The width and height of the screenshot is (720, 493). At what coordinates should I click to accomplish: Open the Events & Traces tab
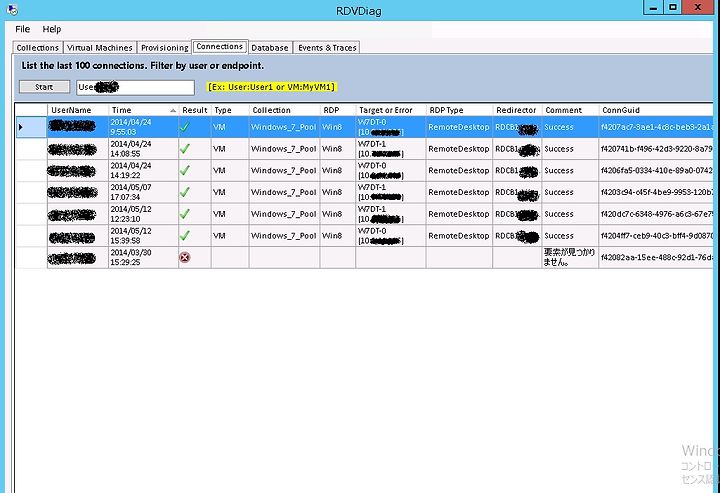coord(327,48)
